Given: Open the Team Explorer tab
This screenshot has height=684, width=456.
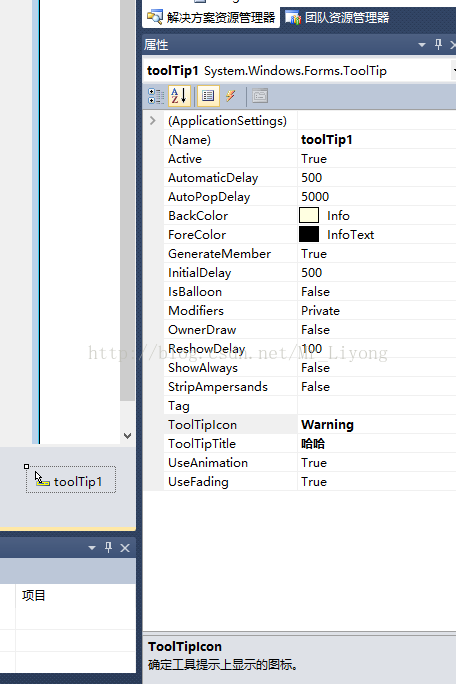Looking at the screenshot, I should coord(337,17).
